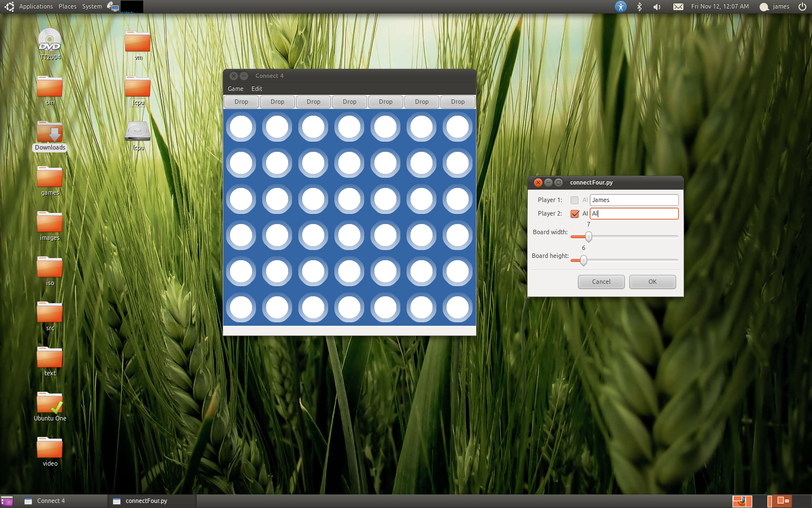
Task: Enable the AI checkbox for Player 1
Action: pyautogui.click(x=575, y=200)
